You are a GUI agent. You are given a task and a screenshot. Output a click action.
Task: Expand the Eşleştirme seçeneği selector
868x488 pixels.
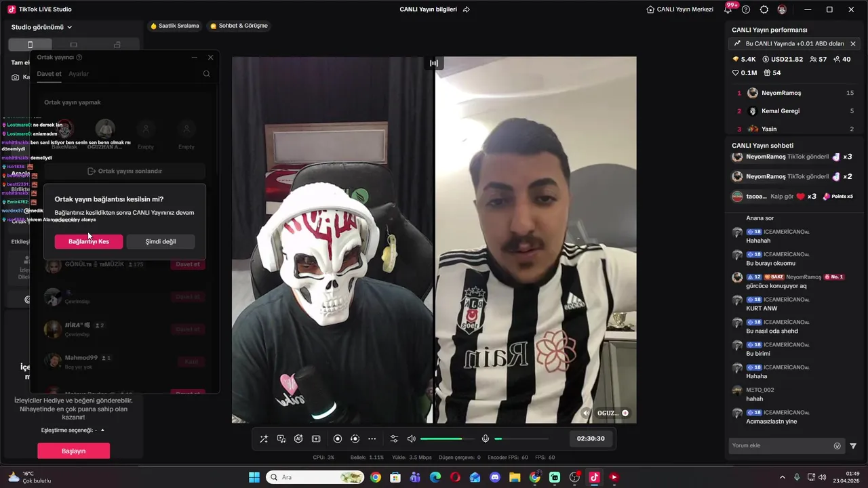click(x=73, y=430)
